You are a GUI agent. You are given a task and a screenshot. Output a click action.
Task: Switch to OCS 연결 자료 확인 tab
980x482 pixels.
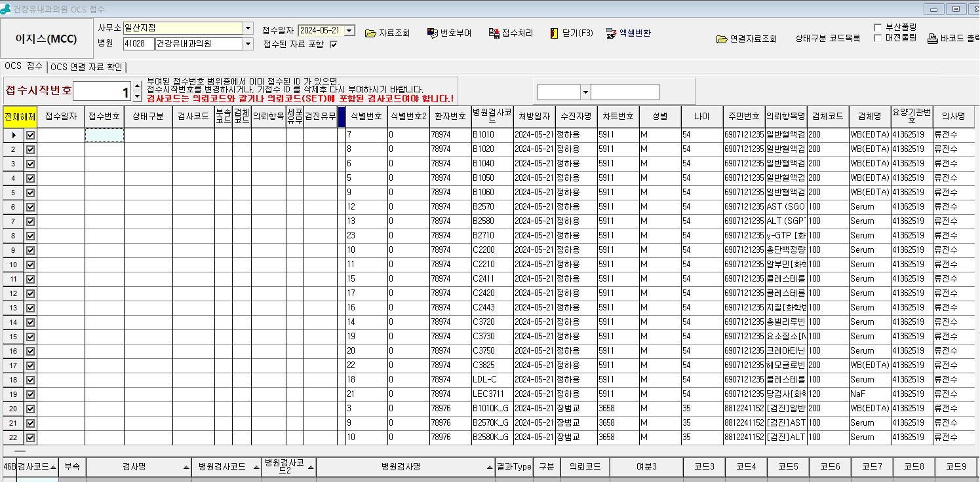[87, 67]
